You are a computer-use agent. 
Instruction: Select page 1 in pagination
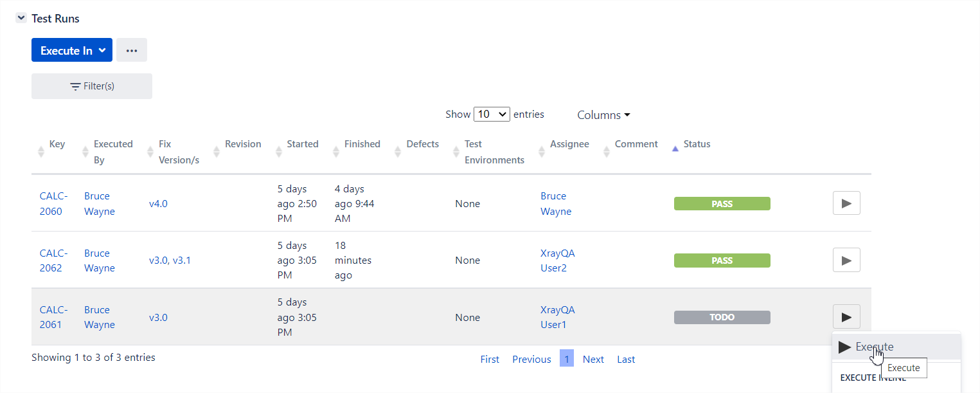[x=567, y=358]
